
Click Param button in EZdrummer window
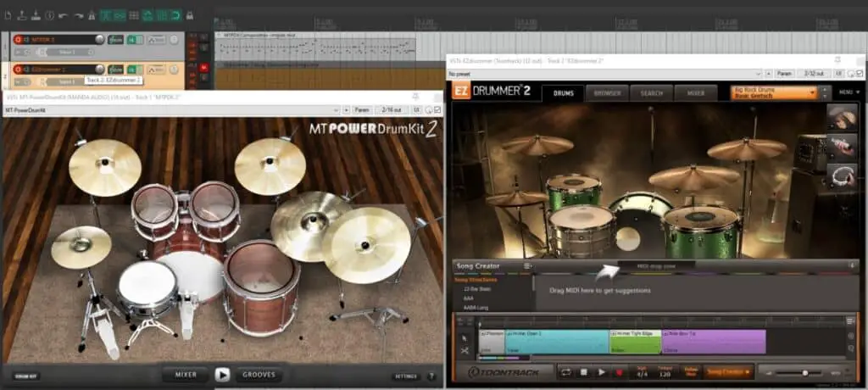point(784,73)
